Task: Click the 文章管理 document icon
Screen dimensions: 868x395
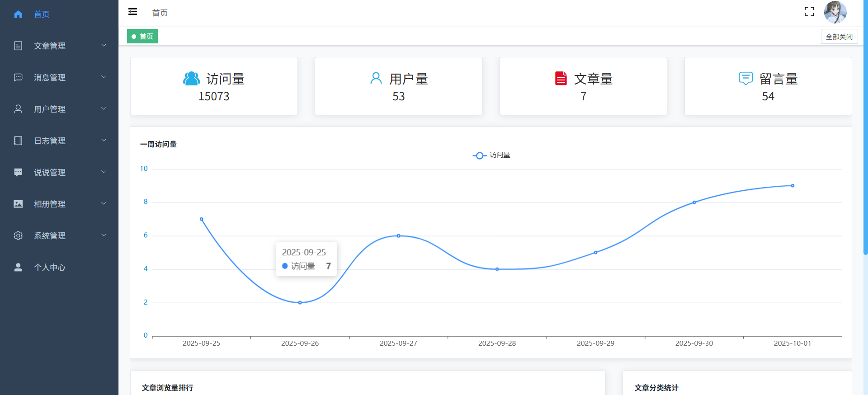Action: (18, 46)
